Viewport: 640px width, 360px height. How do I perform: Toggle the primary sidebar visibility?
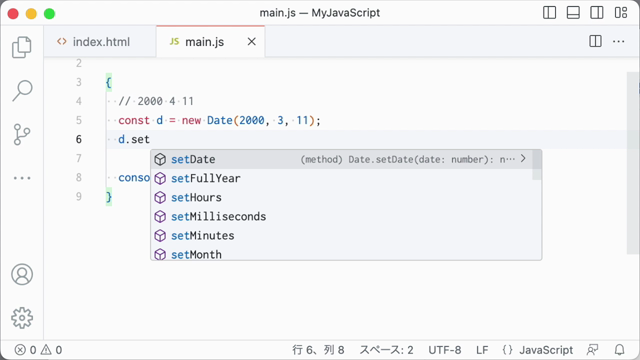[x=549, y=13]
